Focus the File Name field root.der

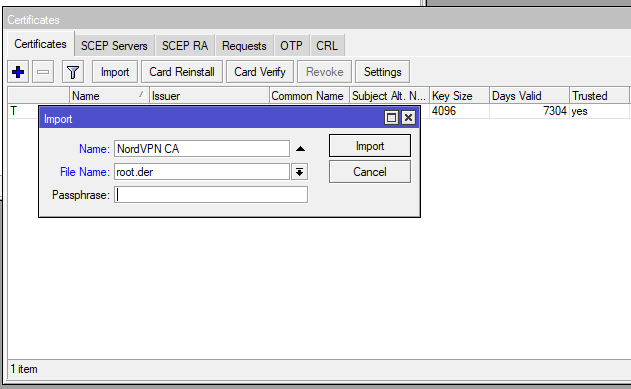click(x=202, y=172)
